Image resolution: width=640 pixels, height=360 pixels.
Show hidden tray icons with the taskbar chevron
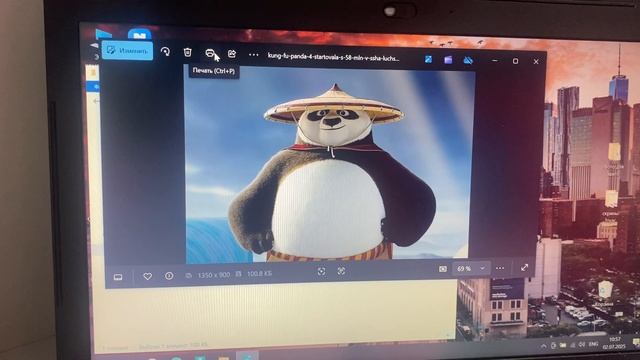click(x=543, y=346)
